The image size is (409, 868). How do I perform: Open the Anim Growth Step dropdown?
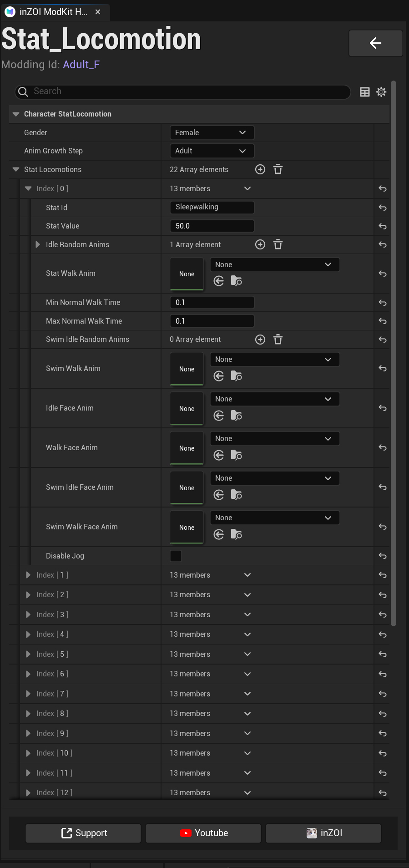click(212, 151)
